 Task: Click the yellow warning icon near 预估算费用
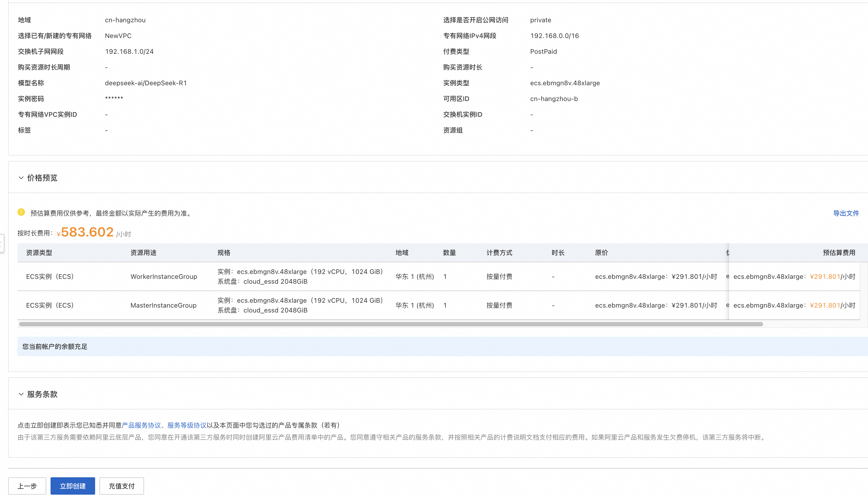[21, 213]
